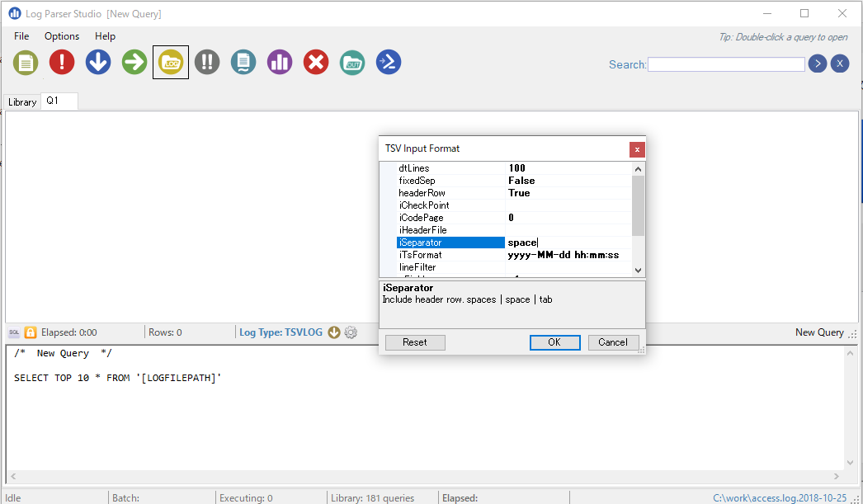Open the File menu
This screenshot has width=863, height=504.
21,36
